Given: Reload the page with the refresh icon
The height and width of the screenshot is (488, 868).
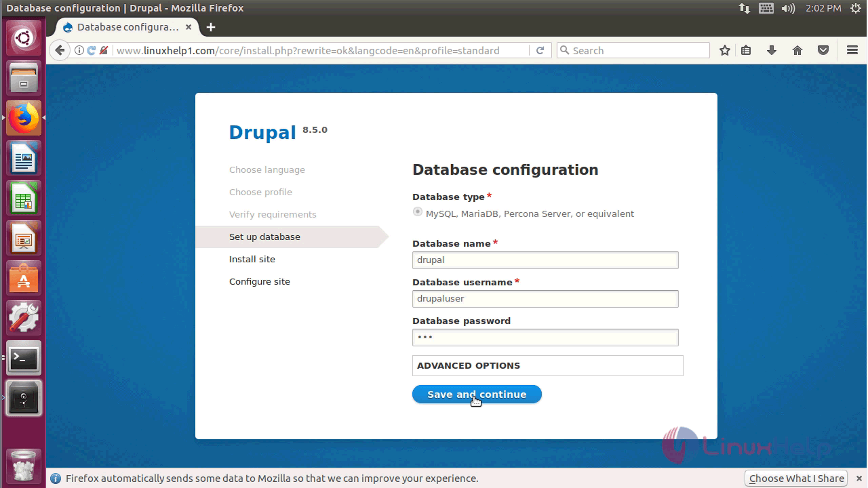Looking at the screenshot, I should pos(540,50).
